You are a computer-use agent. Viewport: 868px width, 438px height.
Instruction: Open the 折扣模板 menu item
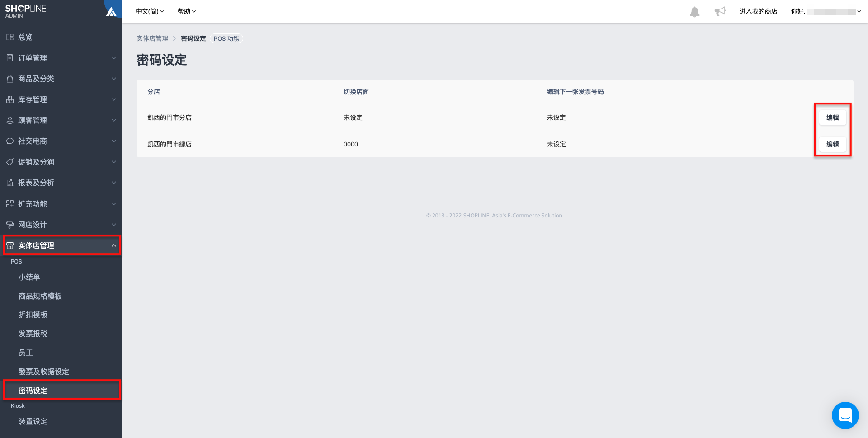(33, 315)
